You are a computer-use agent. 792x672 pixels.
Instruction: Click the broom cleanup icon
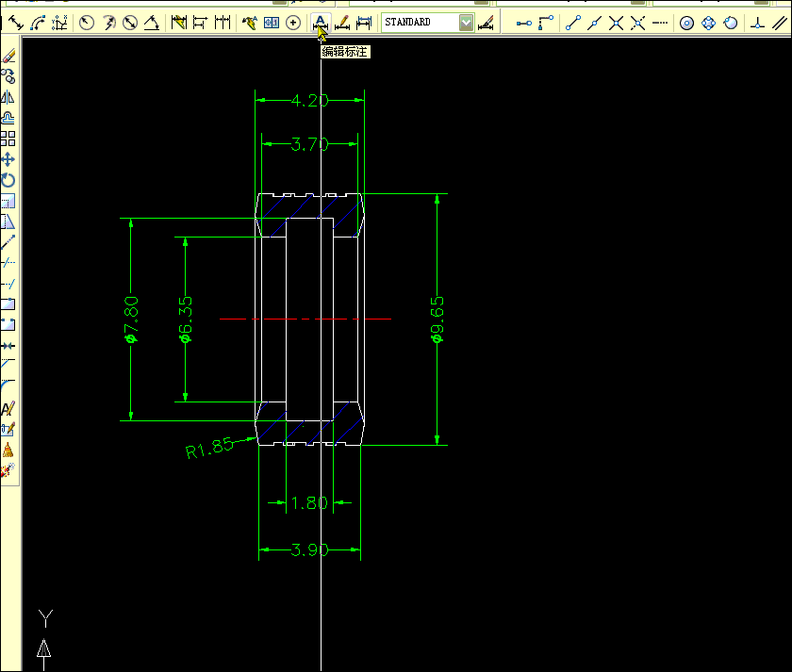pos(8,450)
